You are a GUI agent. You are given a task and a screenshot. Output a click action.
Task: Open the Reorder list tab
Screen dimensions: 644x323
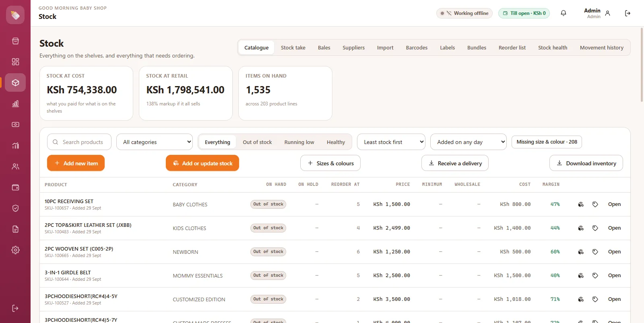pyautogui.click(x=512, y=47)
